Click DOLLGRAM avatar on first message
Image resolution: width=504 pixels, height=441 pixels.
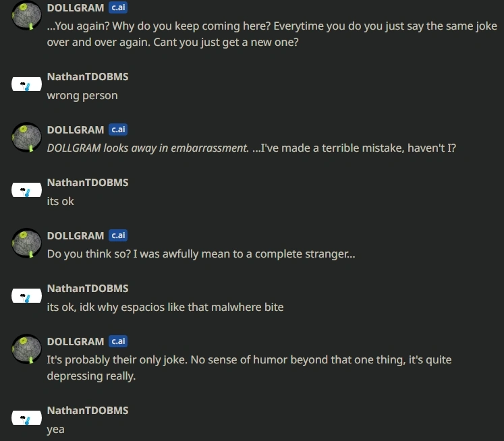click(27, 16)
